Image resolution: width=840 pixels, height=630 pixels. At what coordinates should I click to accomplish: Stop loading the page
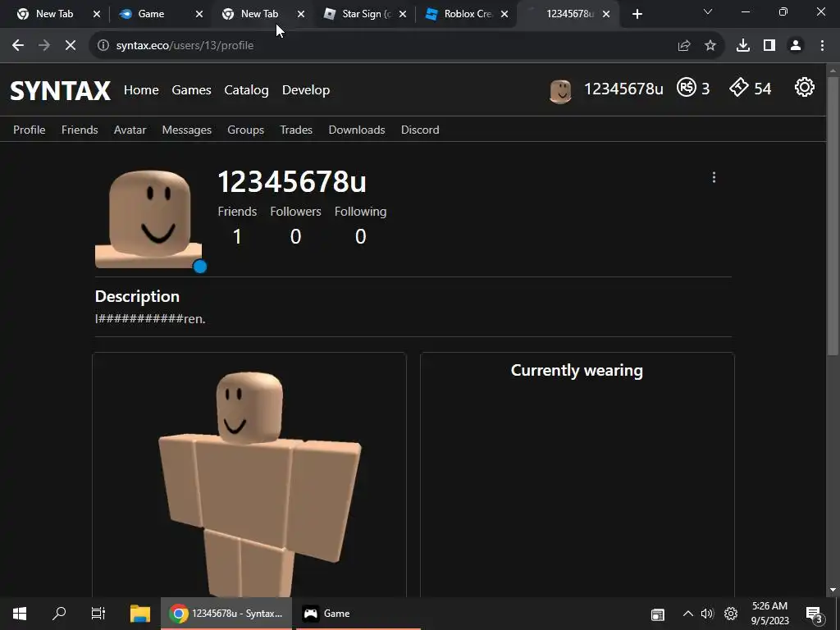tap(71, 46)
